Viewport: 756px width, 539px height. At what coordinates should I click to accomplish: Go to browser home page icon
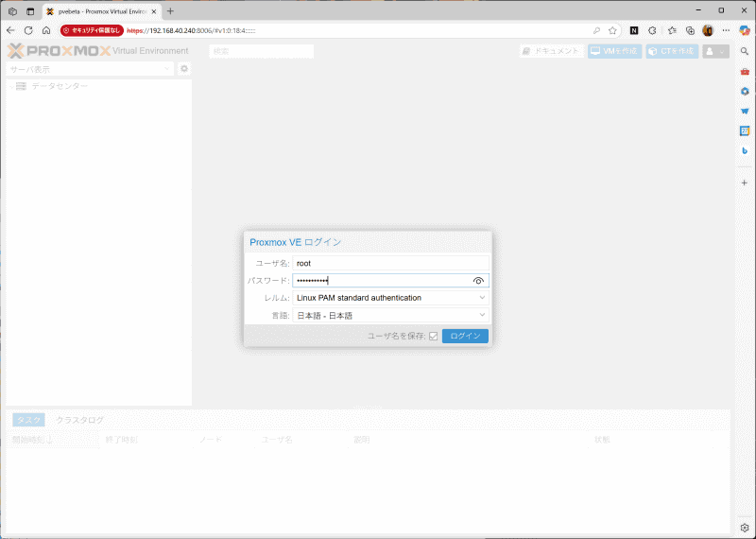(x=46, y=30)
